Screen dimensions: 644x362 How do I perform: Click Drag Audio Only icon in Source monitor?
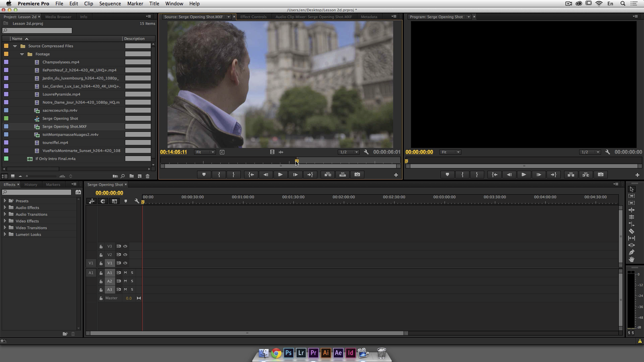(281, 152)
